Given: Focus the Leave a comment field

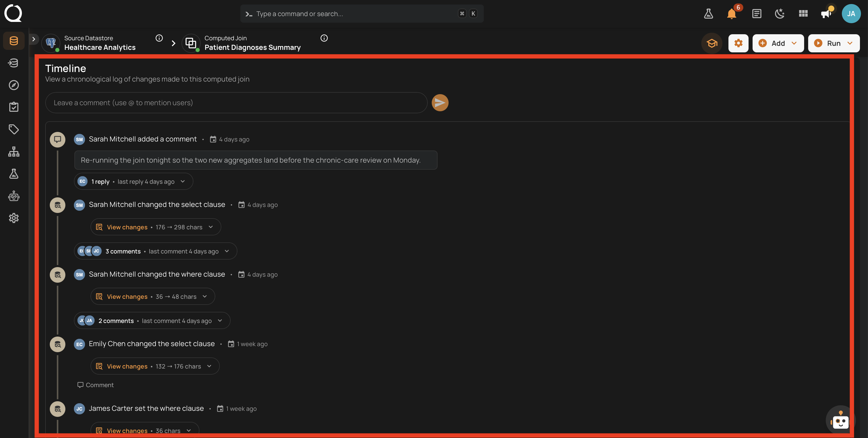Looking at the screenshot, I should coord(236,103).
